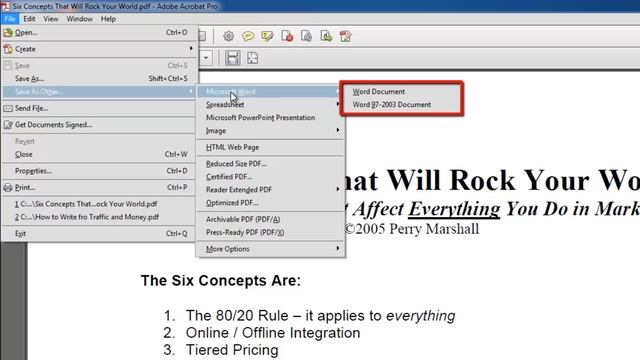
Task: Click the gear settings icon in the toolbar
Action: [228, 36]
